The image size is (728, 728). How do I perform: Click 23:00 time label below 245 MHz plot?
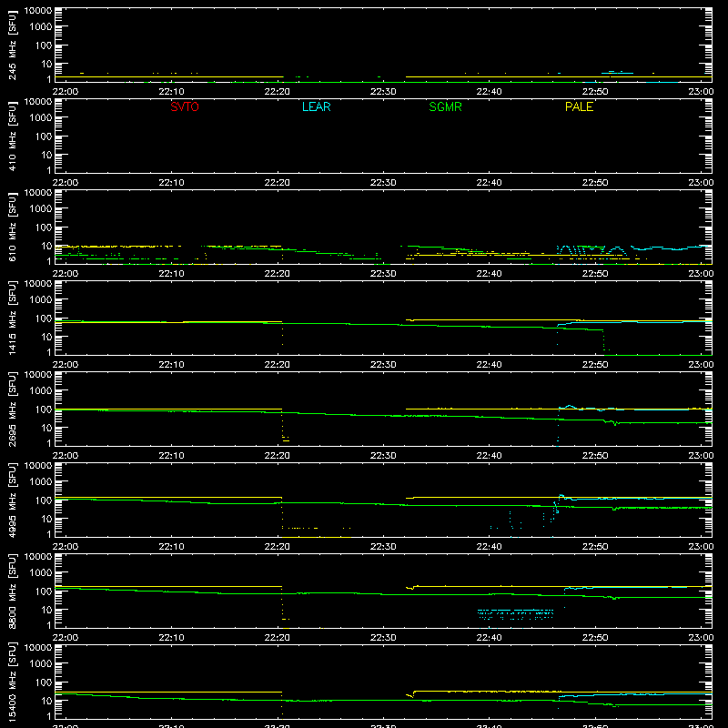[701, 92]
